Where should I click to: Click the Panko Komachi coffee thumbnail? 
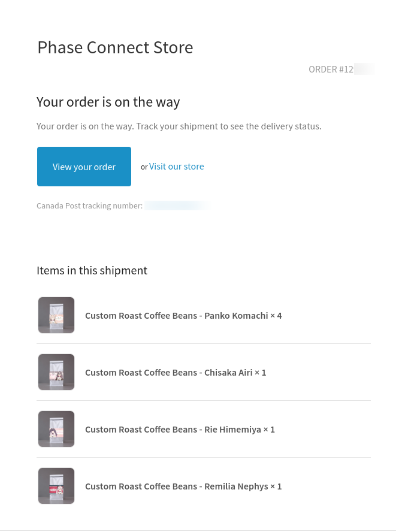click(x=56, y=315)
